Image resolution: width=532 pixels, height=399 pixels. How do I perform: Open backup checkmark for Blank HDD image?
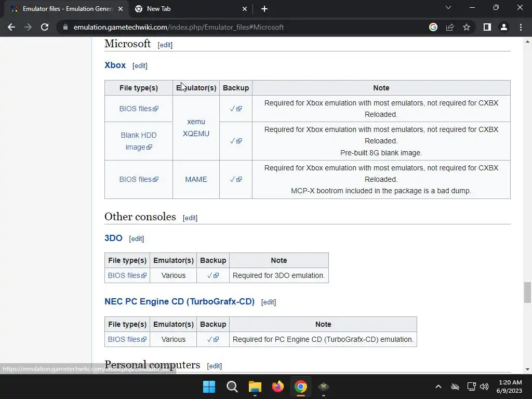[236, 141]
